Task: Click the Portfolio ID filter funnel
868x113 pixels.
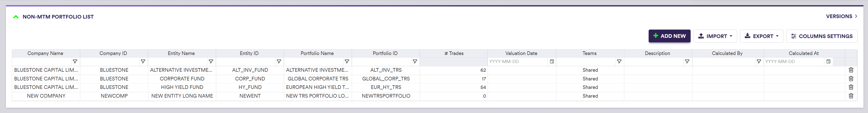Action: (415, 62)
